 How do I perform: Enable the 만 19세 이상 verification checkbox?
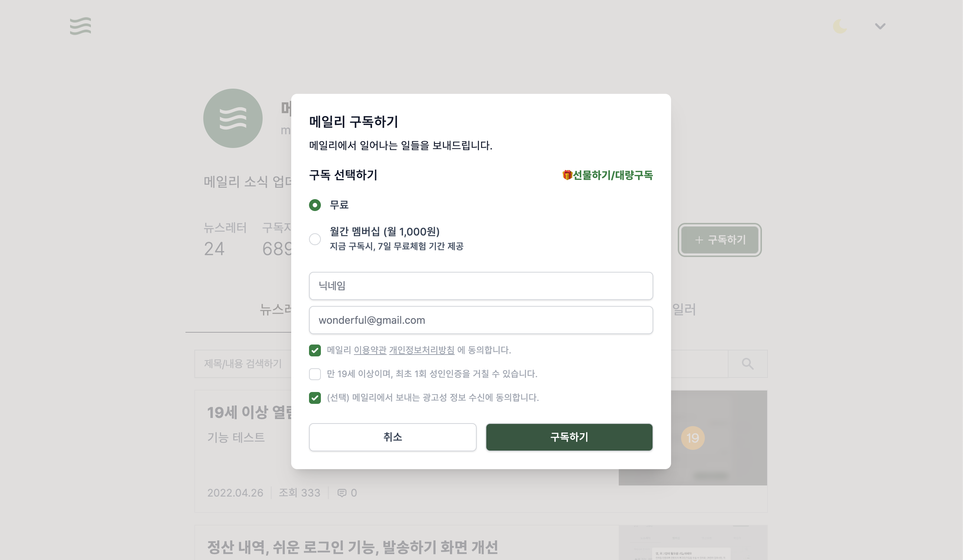click(315, 374)
